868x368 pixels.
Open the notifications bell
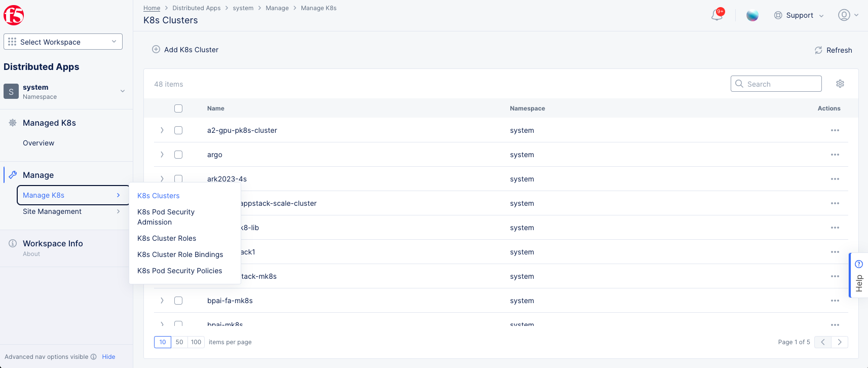[x=717, y=15]
